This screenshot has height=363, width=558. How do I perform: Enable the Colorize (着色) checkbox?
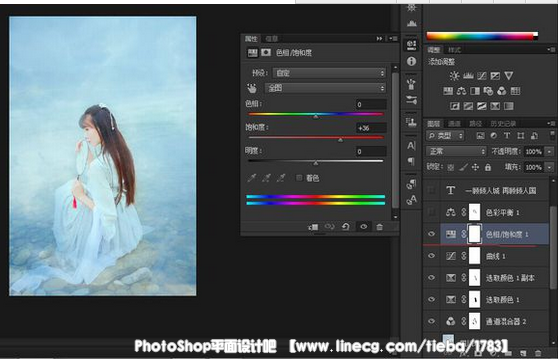pyautogui.click(x=299, y=178)
